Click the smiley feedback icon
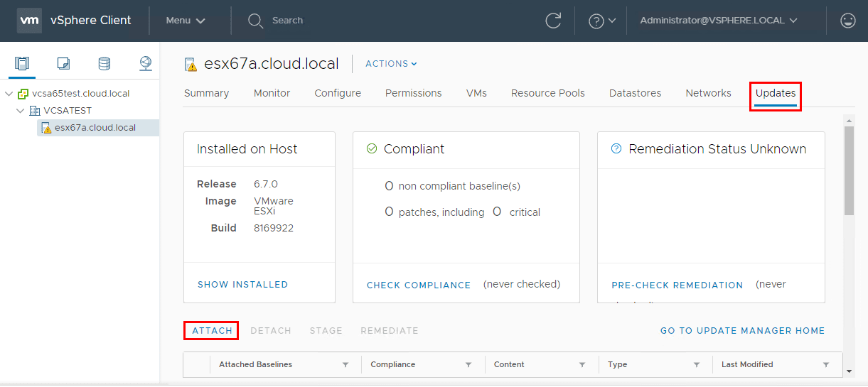This screenshot has height=387, width=868. pos(847,21)
